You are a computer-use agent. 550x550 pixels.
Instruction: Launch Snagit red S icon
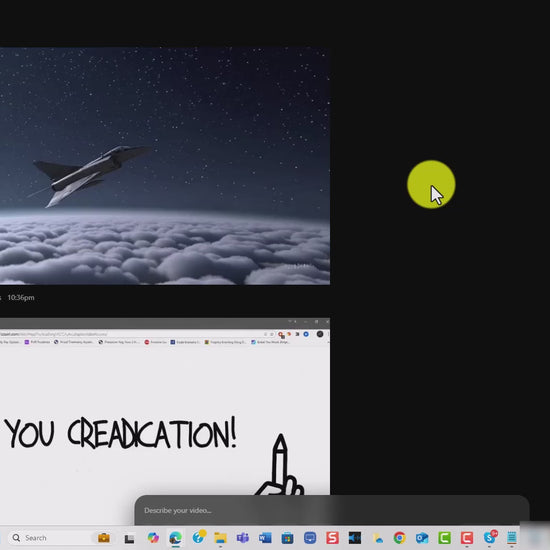(x=333, y=538)
